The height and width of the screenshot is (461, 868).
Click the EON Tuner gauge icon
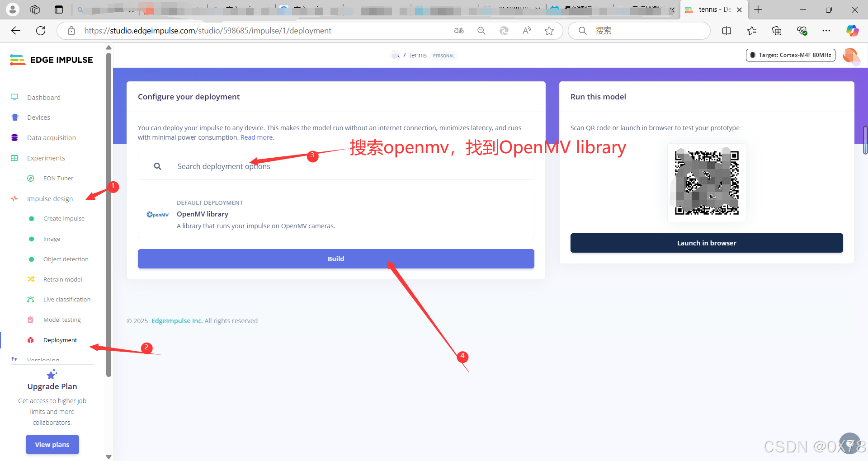(31, 179)
